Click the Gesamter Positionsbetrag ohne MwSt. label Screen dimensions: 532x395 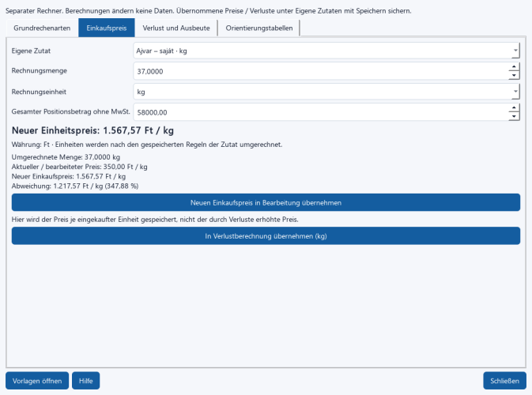[x=70, y=111]
